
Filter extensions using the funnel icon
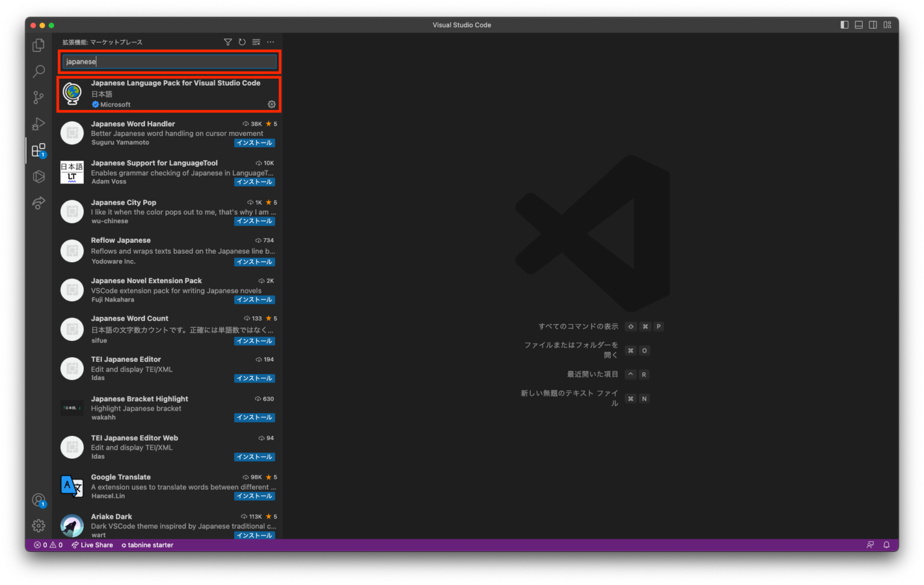point(227,42)
